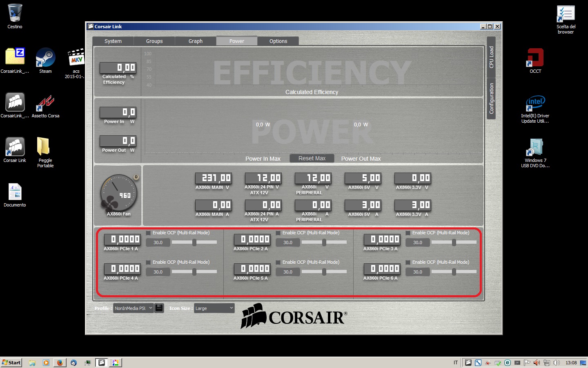Viewport: 588px width, 368px height.
Task: Click the Windows Start button
Action: tap(11, 363)
